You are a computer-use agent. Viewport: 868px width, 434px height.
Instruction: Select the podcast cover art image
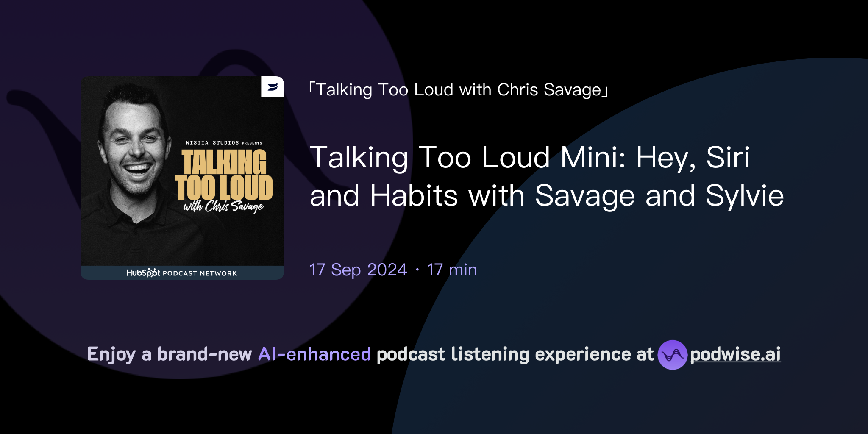click(182, 178)
